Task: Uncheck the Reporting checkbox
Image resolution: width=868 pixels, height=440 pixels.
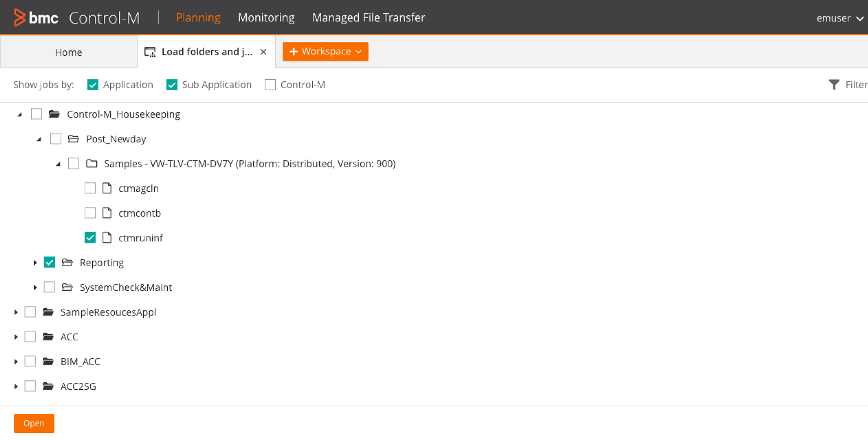Action: (x=50, y=262)
